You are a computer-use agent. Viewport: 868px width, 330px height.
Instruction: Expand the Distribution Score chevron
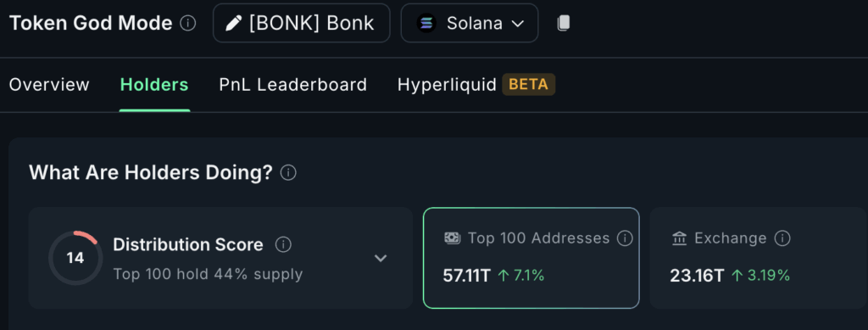point(381,258)
